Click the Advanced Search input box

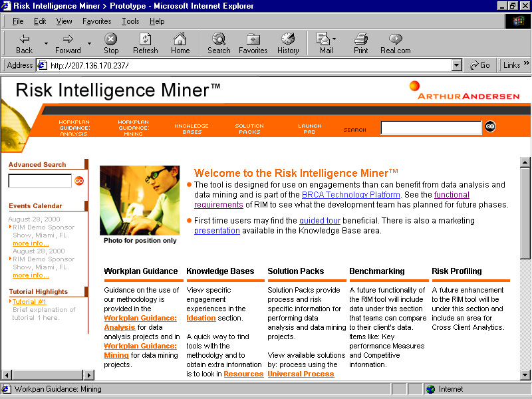[40, 180]
